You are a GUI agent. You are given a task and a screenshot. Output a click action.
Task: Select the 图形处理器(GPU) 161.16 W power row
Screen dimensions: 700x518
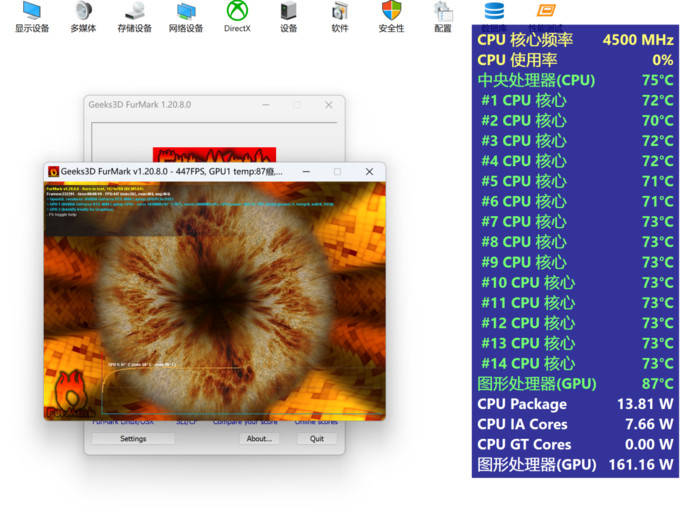(575, 464)
